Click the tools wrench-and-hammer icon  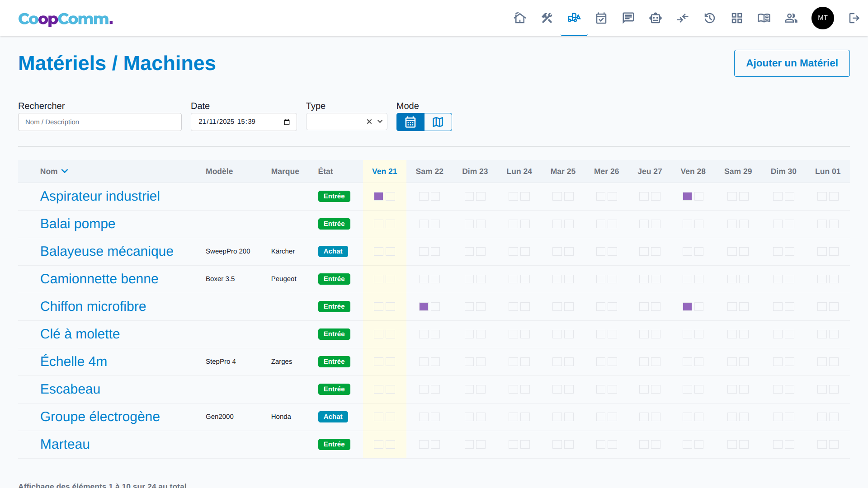pyautogui.click(x=547, y=18)
